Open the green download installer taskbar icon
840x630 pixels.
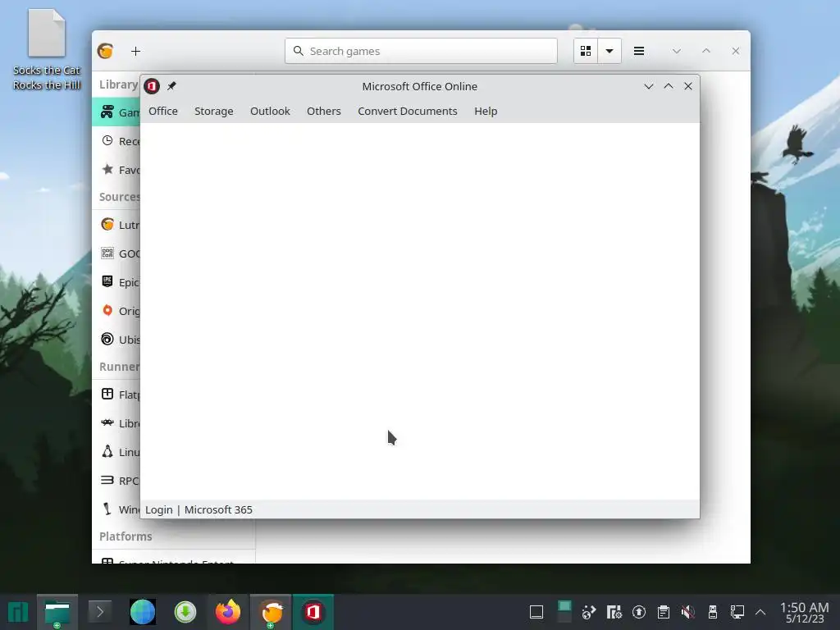pyautogui.click(x=185, y=612)
